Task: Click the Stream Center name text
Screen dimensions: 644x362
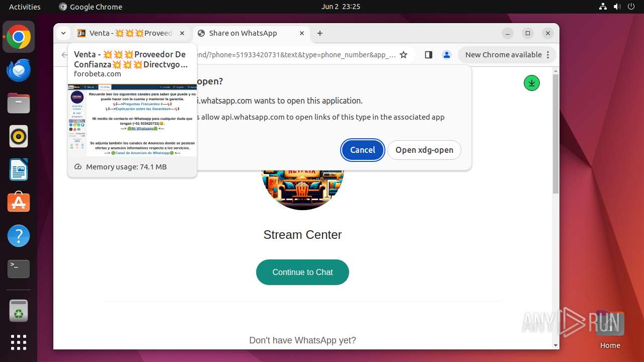Action: click(x=302, y=235)
